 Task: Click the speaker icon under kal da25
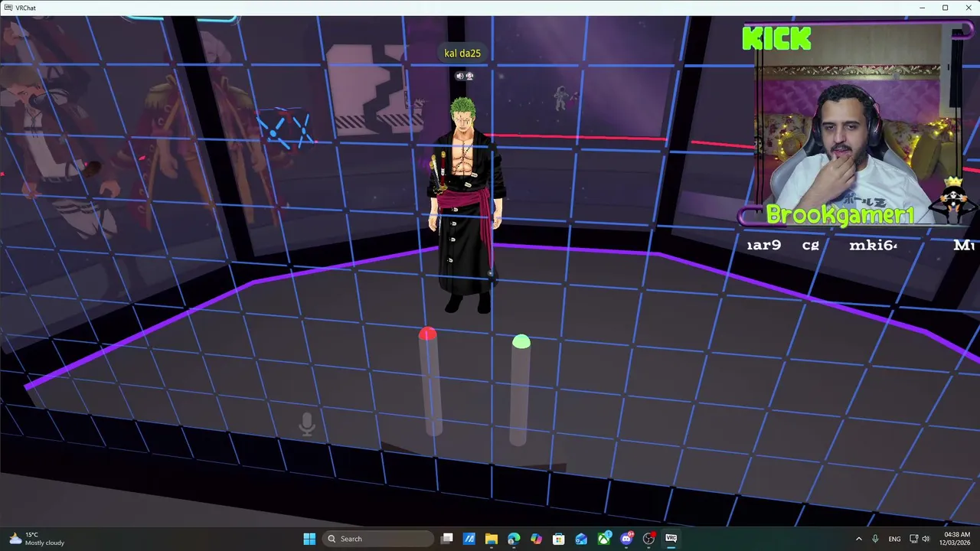(459, 76)
